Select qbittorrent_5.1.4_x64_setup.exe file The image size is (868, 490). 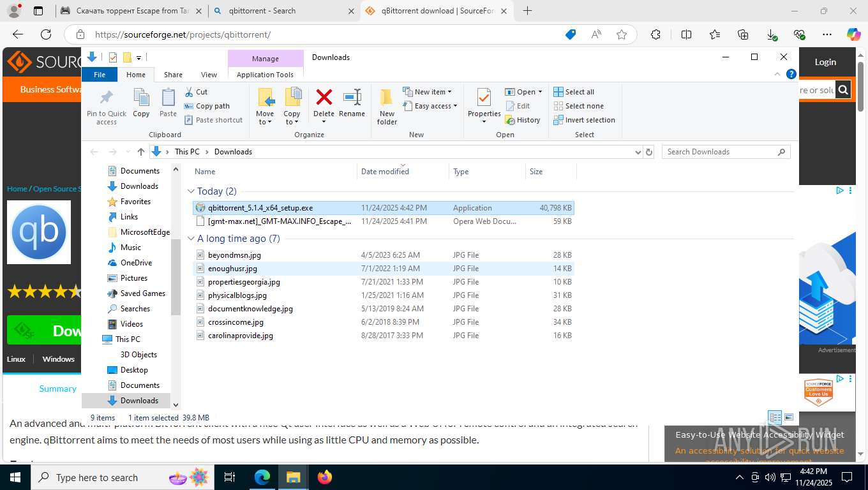point(384,208)
